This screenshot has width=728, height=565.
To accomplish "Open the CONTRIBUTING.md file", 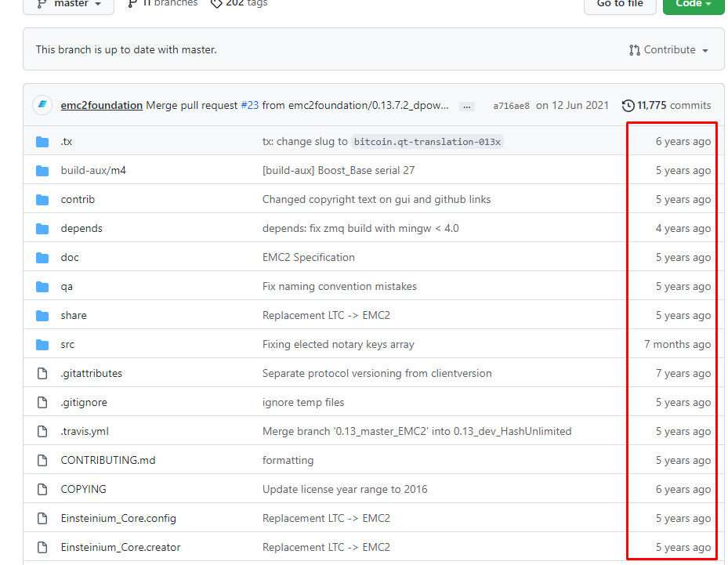I will coord(108,460).
